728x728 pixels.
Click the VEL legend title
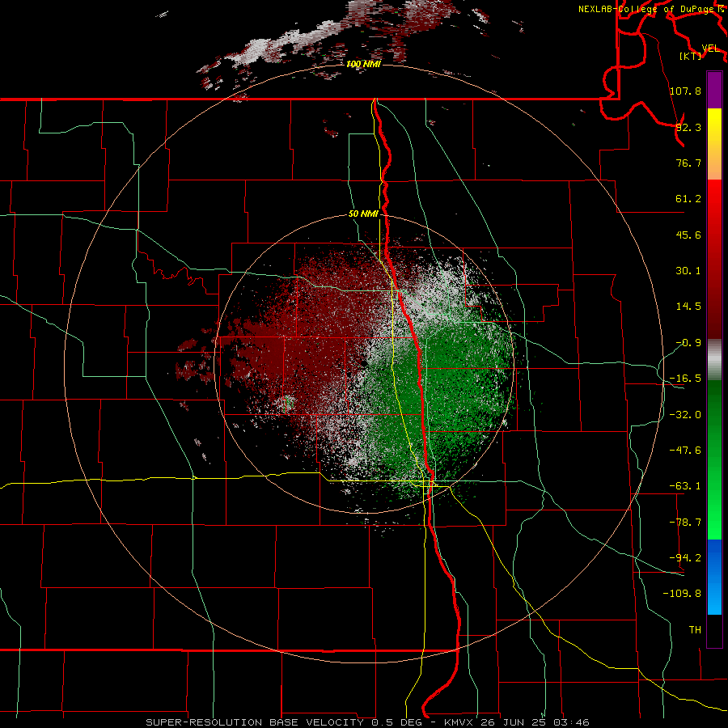click(x=710, y=49)
